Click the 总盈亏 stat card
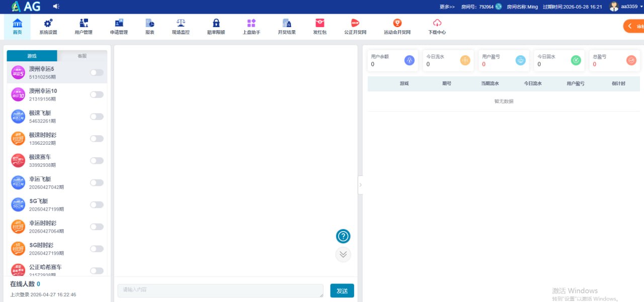The height and width of the screenshot is (302, 644). [615, 60]
